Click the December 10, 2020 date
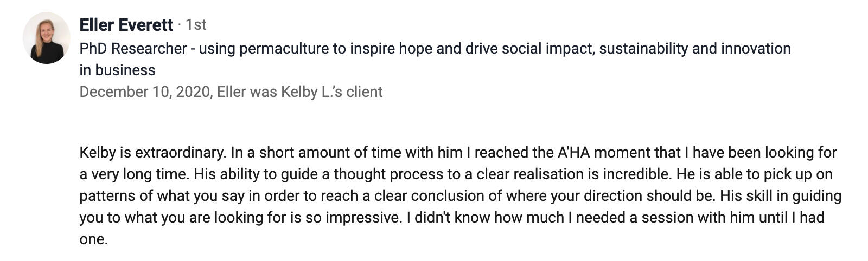Screen dimensions: 868x261 tap(144, 92)
